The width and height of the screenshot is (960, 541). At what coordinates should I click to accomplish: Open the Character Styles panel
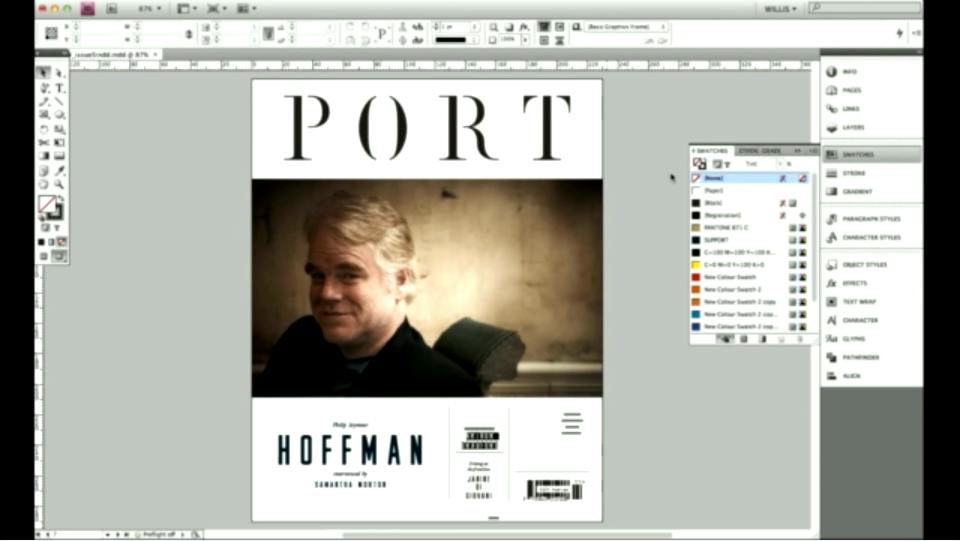tap(871, 237)
